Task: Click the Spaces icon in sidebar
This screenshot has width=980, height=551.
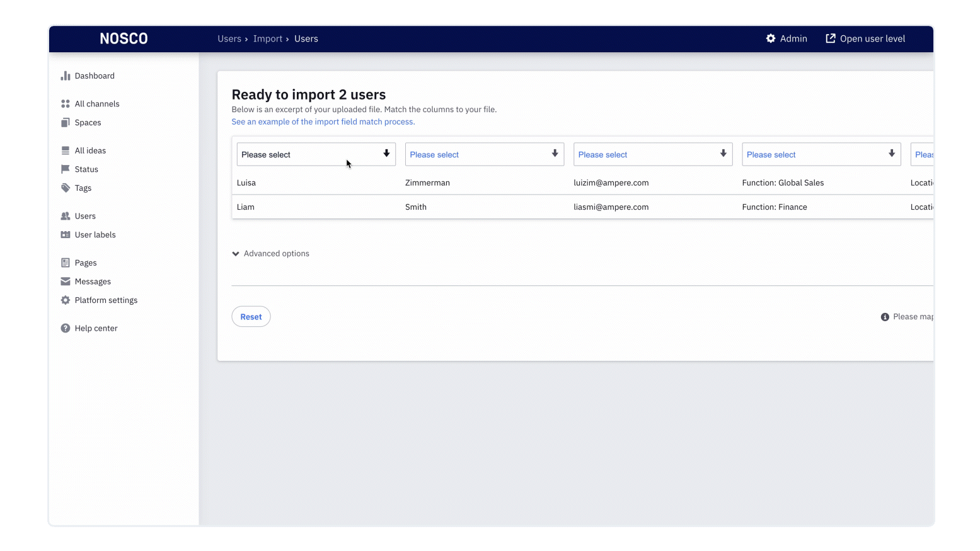Action: (x=66, y=123)
